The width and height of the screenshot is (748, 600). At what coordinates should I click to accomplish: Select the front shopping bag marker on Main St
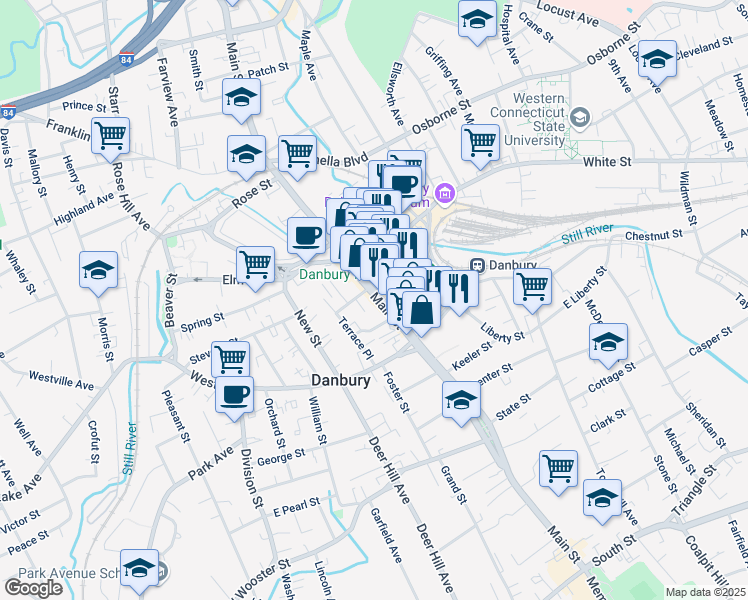point(421,312)
